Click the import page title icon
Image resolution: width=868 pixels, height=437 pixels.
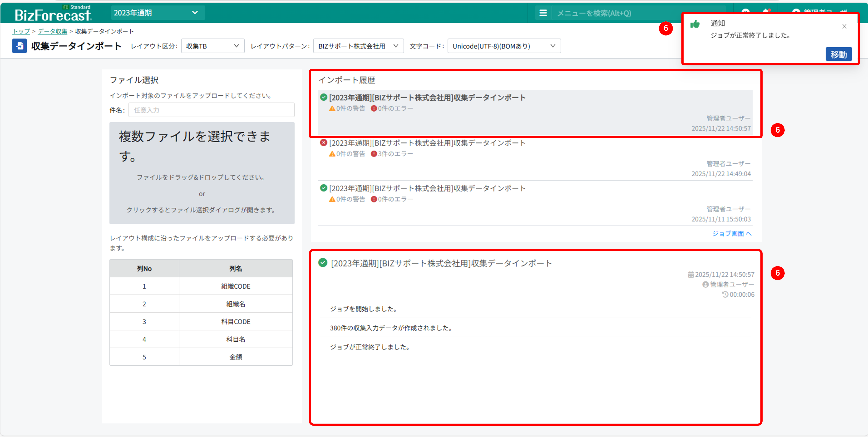tap(19, 46)
